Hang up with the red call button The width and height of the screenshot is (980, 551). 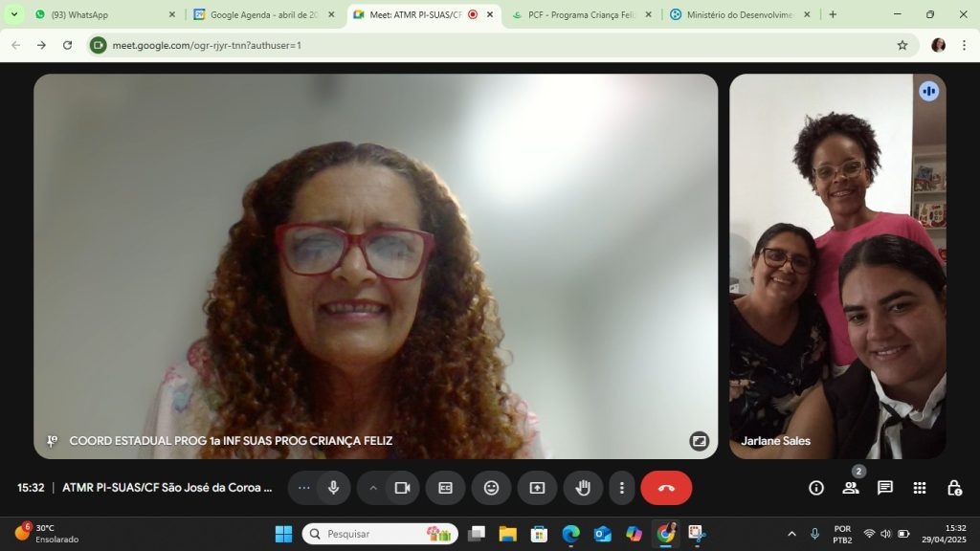coord(666,488)
